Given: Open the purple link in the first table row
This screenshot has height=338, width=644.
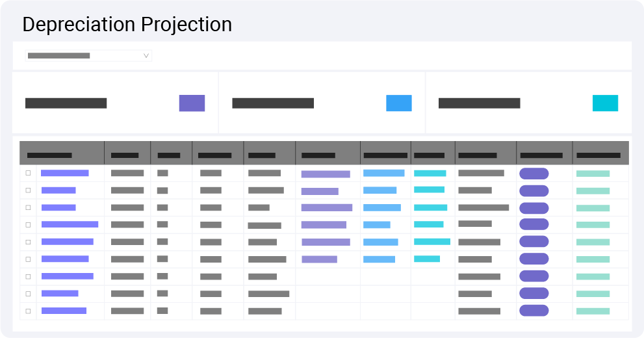Looking at the screenshot, I should pos(65,173).
